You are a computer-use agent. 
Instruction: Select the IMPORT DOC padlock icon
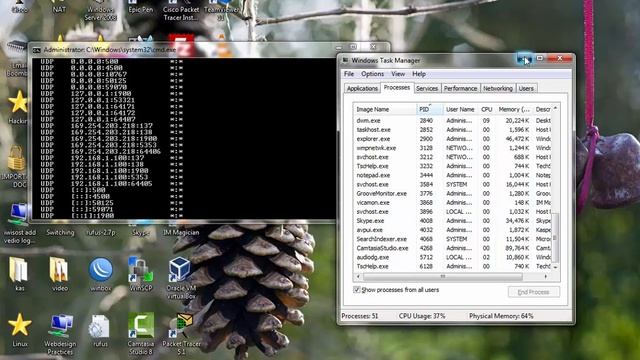click(16, 158)
